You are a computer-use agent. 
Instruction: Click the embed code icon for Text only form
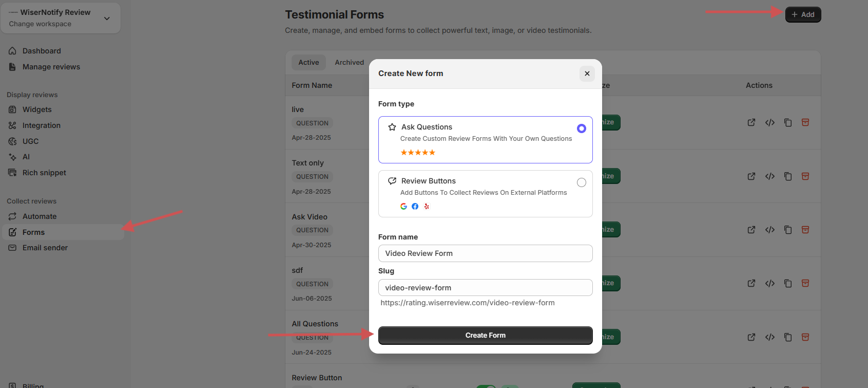pyautogui.click(x=769, y=176)
